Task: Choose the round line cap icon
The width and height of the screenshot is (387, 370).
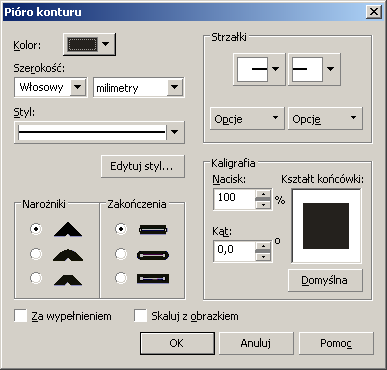Action: (x=153, y=255)
